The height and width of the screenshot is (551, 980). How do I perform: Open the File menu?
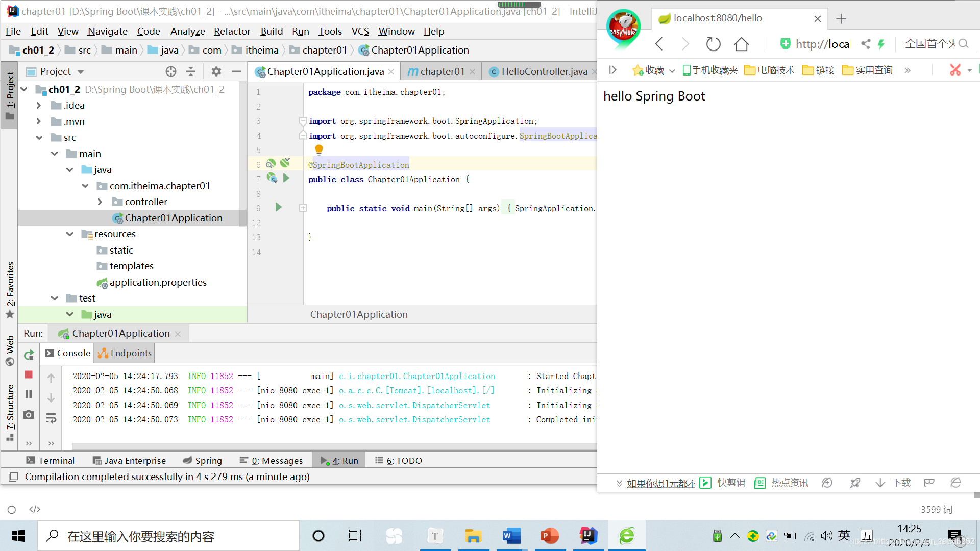coord(13,31)
